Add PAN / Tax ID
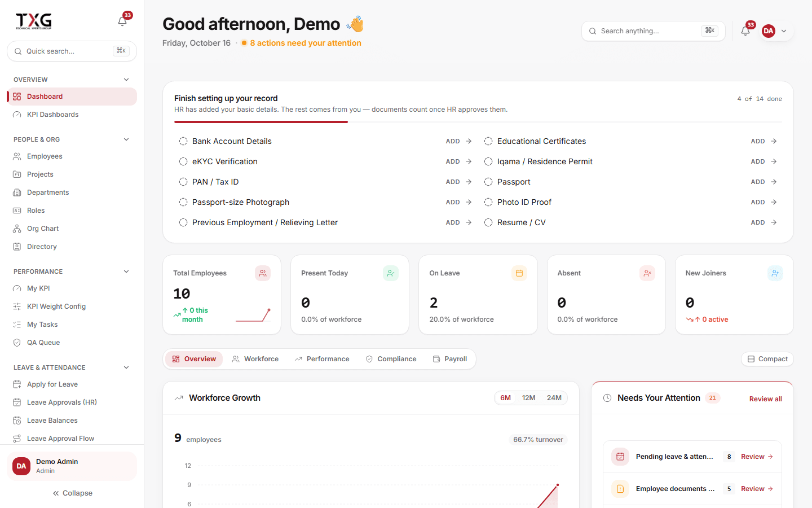The width and height of the screenshot is (812, 508). tap(458, 182)
